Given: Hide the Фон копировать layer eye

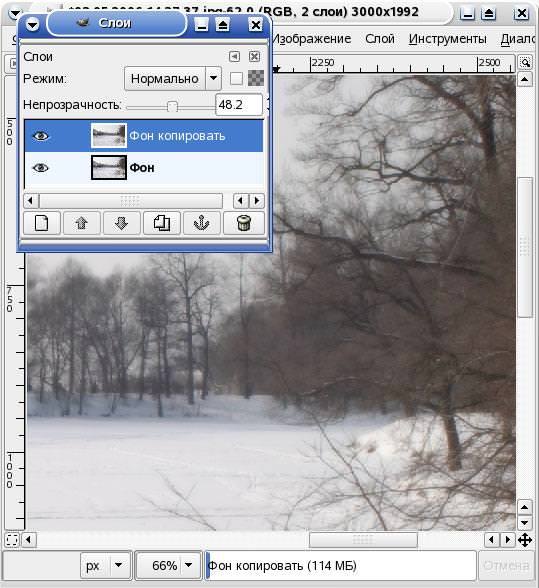Looking at the screenshot, I should [41, 136].
